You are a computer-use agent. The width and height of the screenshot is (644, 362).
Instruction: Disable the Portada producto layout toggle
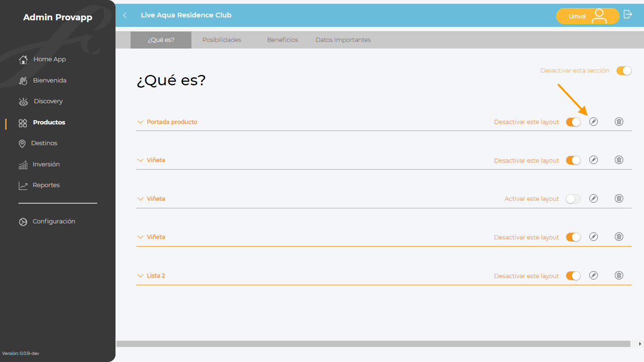[573, 122]
